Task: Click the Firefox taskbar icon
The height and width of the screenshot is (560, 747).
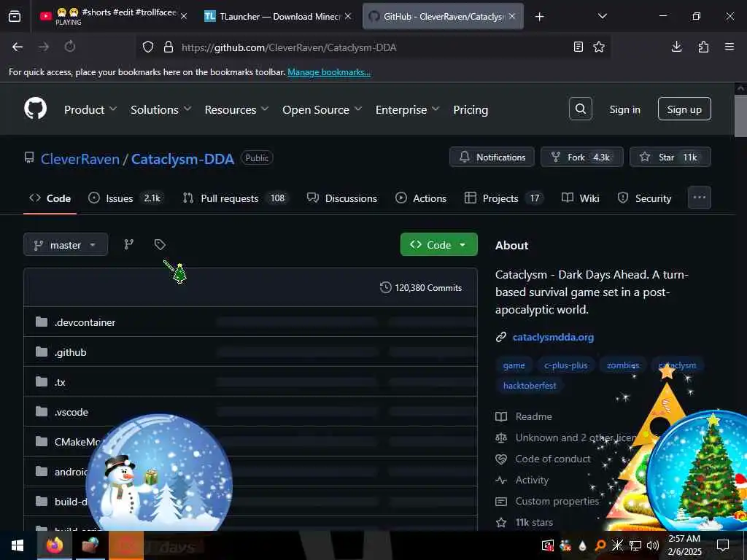Action: 54,545
